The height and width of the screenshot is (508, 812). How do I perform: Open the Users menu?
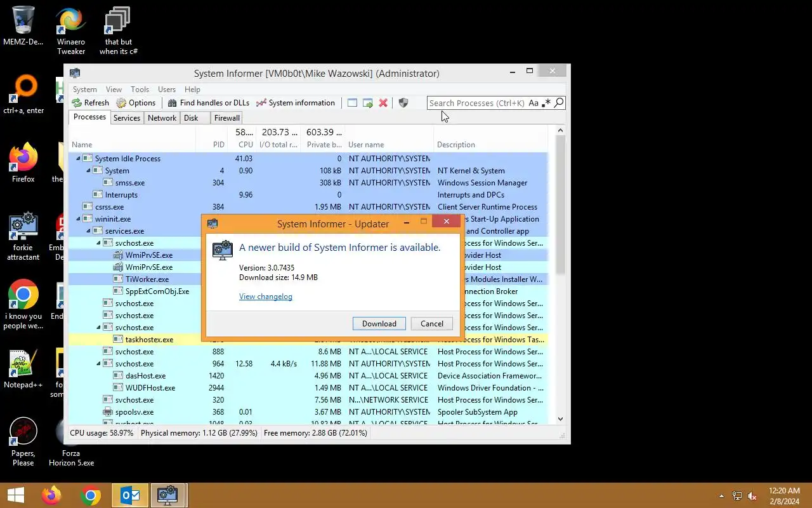coord(167,90)
